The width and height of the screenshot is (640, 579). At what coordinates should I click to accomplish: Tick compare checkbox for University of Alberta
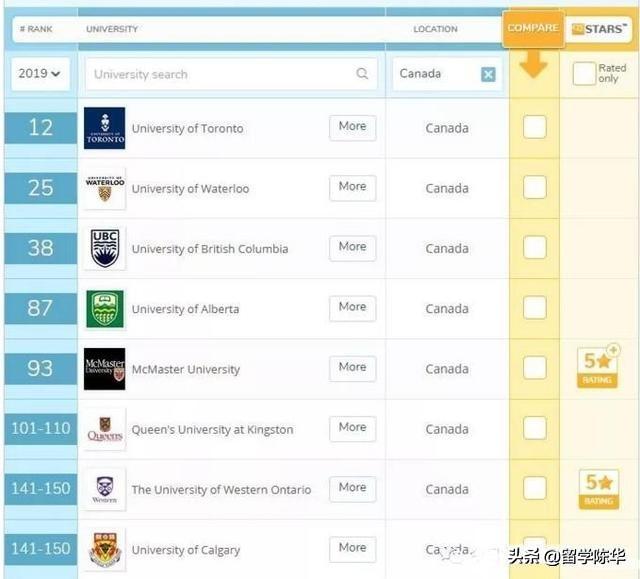(535, 308)
